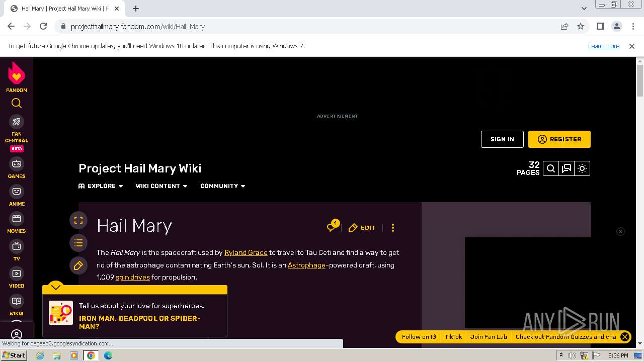Share this page icon in address bar

565,26
